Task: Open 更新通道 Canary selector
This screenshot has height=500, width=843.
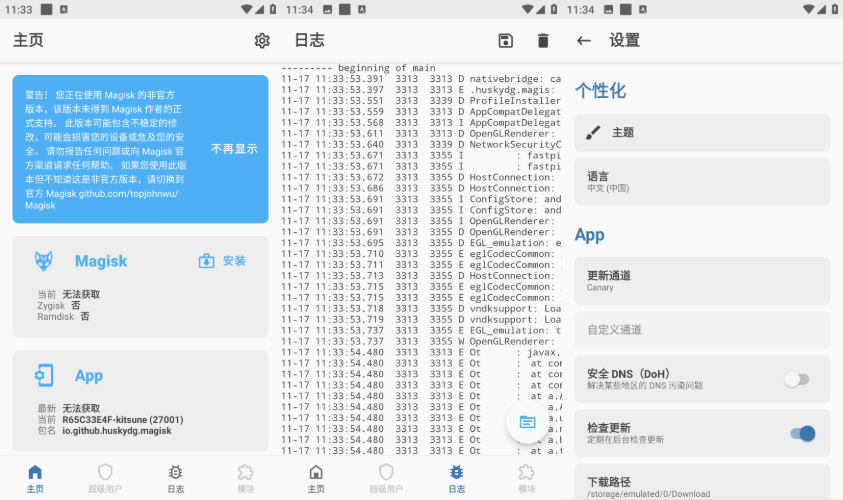Action: pos(702,281)
